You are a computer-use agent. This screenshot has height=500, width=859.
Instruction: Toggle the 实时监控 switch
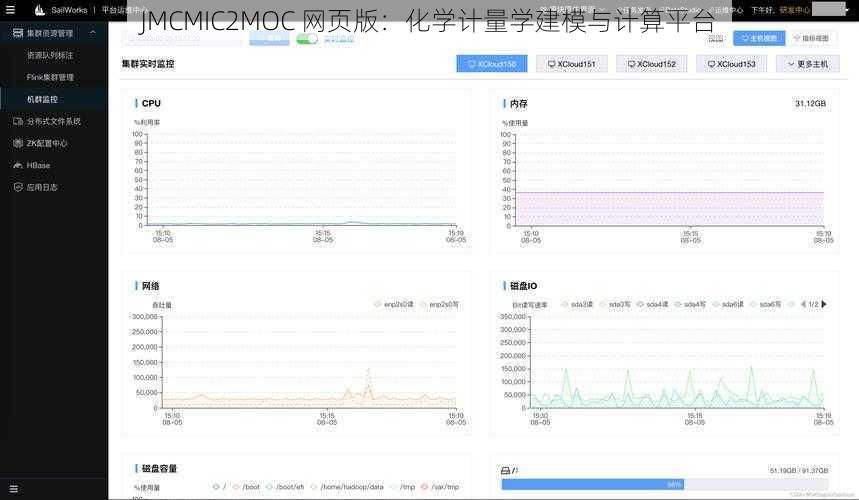click(x=307, y=39)
